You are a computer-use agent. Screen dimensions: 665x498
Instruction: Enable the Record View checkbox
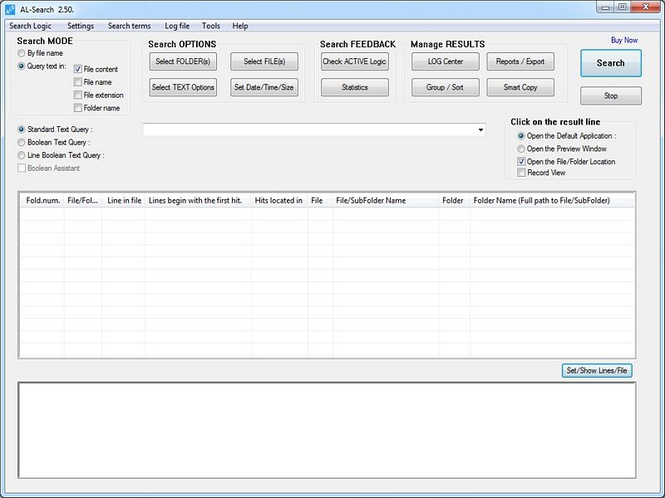click(x=521, y=173)
